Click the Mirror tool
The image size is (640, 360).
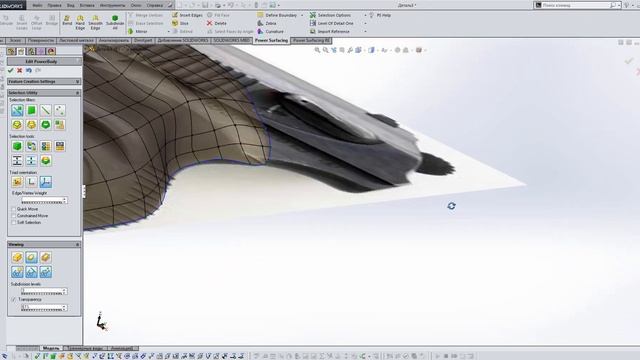138,31
